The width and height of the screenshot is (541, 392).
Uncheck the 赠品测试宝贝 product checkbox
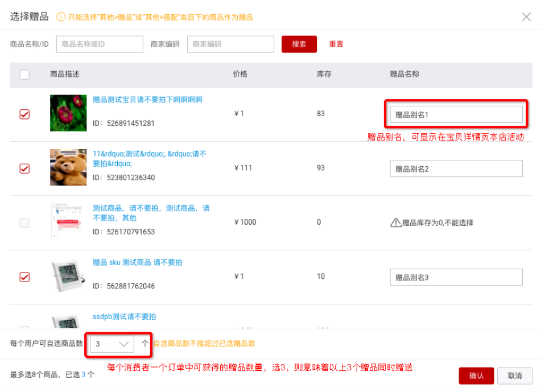point(24,114)
